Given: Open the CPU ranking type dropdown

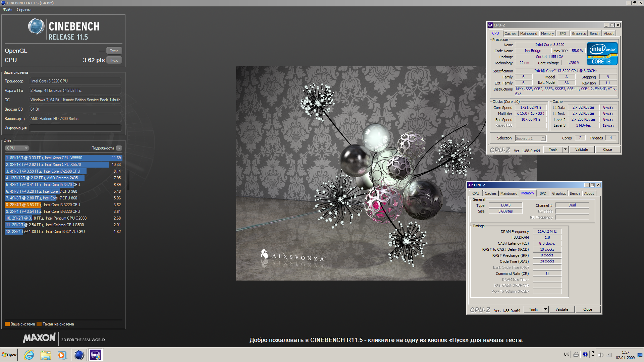Looking at the screenshot, I should tap(17, 148).
